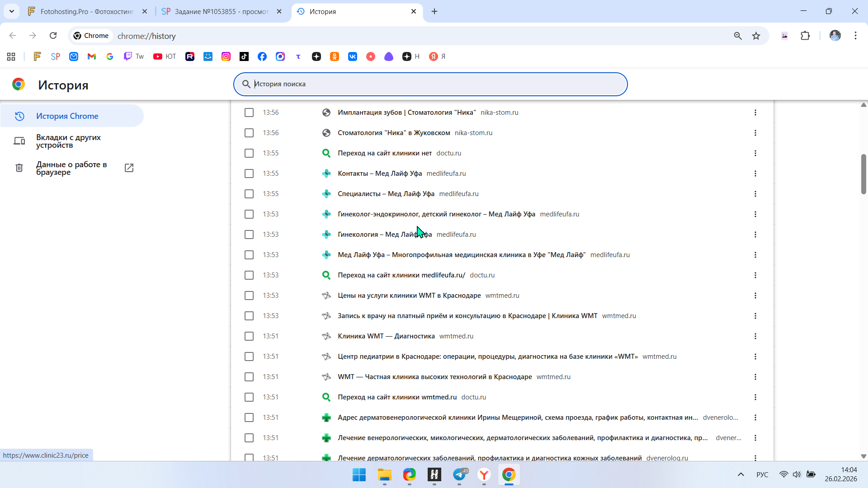Viewport: 868px width, 488px height.
Task: Expand the tab search dropdown arrow at top left
Action: (12, 11)
